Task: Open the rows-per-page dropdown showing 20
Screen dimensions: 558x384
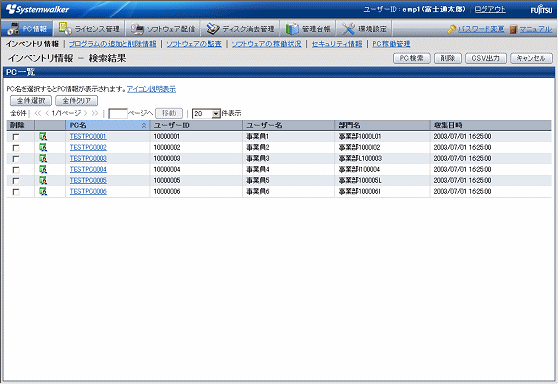Action: pos(206,114)
